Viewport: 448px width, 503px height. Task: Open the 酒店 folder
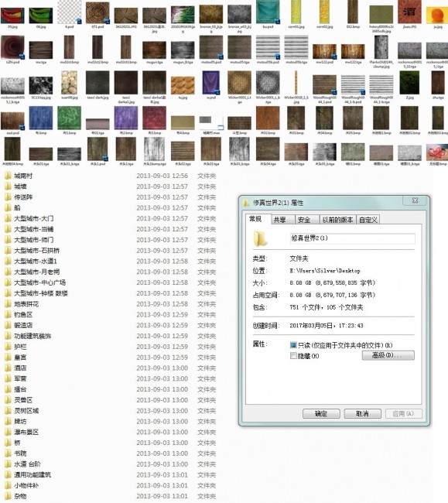pyautogui.click(x=20, y=368)
